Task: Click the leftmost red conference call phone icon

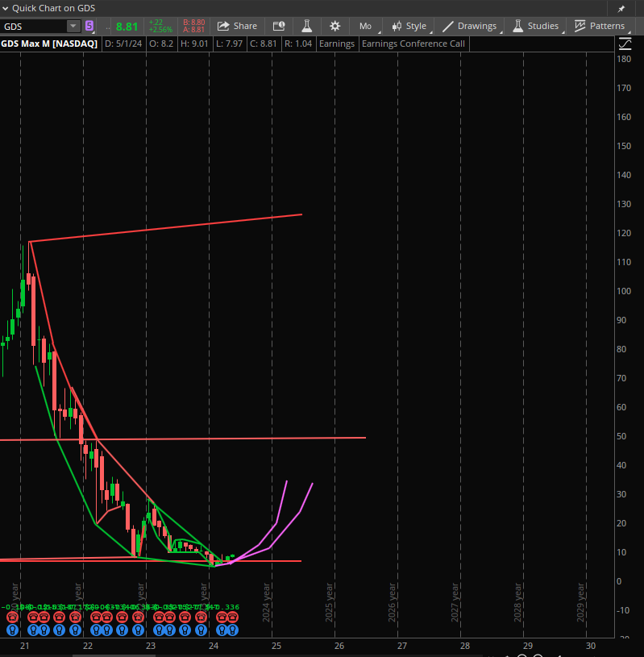Action: coord(13,617)
